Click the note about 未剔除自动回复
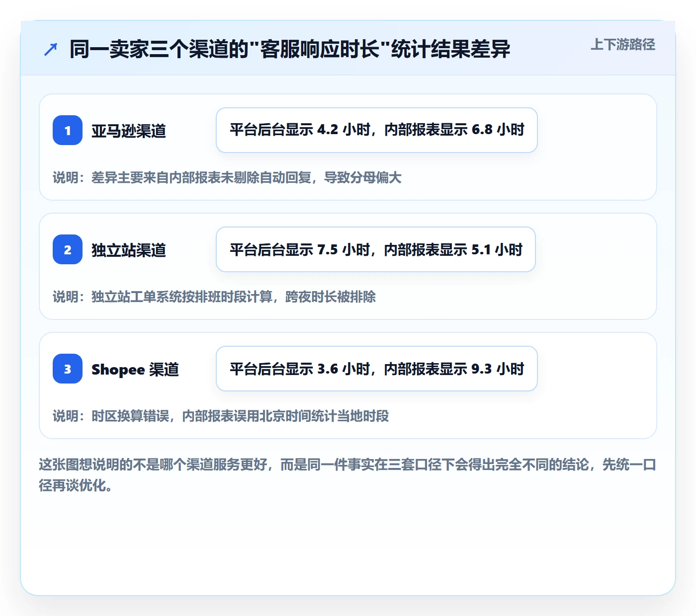Image resolution: width=696 pixels, height=616 pixels. click(227, 177)
